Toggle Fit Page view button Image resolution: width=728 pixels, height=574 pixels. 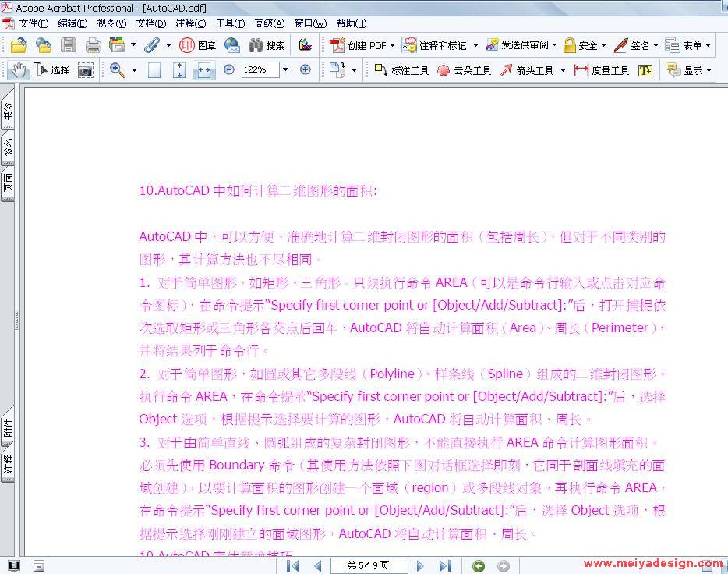[x=179, y=70]
